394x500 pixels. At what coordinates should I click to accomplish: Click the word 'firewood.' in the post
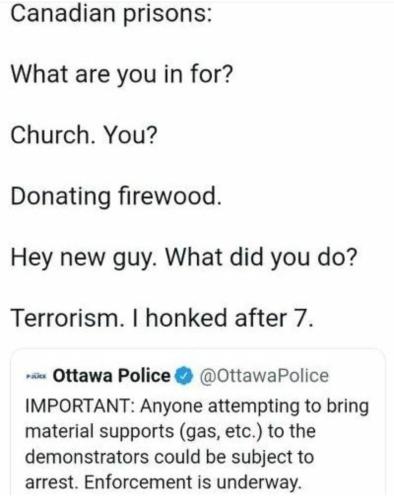[x=170, y=196]
